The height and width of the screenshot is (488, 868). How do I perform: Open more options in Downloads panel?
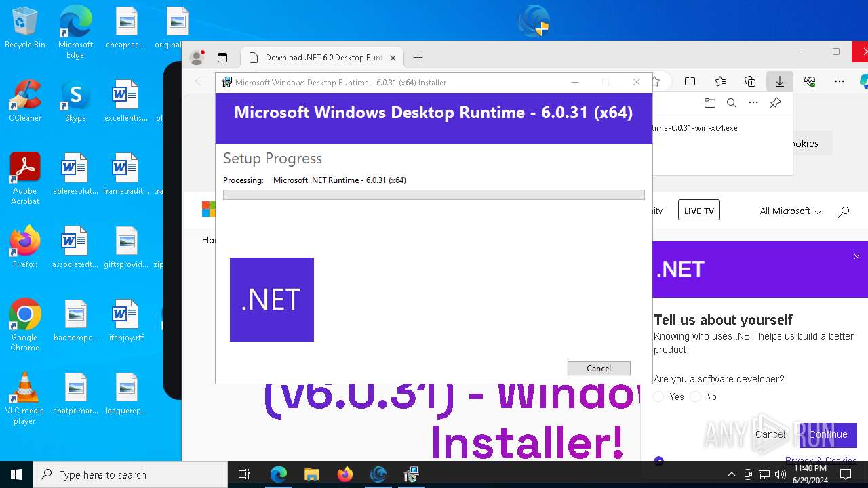(753, 103)
